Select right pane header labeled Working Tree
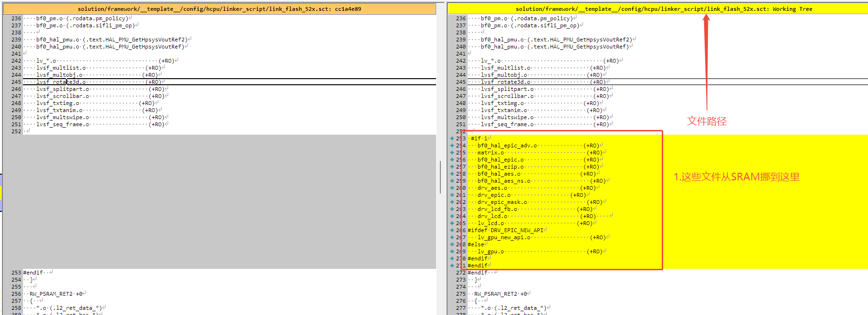The height and width of the screenshot is (315, 868). [x=657, y=9]
